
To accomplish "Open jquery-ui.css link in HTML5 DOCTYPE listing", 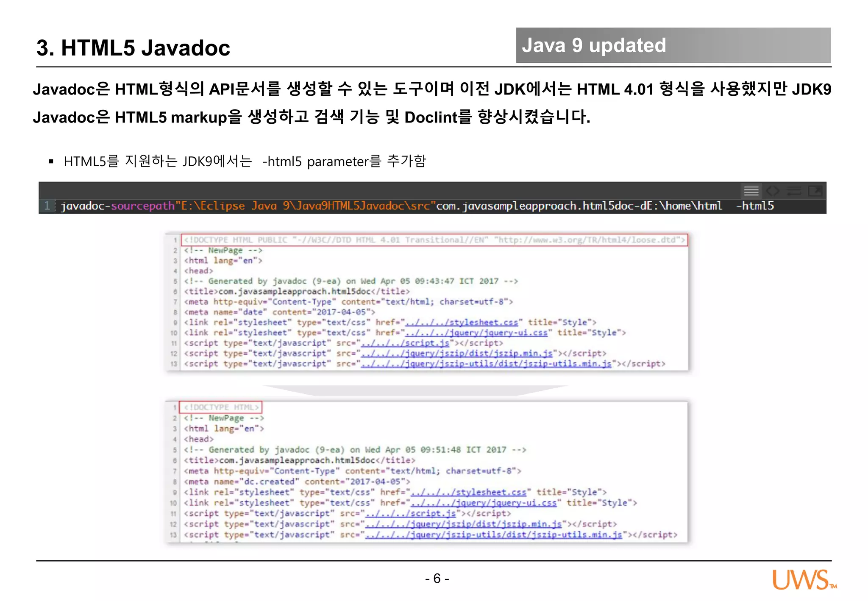I will tap(484, 503).
